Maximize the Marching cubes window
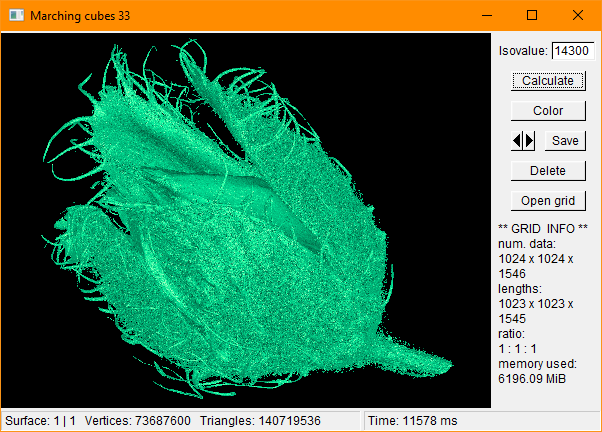602x432 pixels. coord(532,16)
